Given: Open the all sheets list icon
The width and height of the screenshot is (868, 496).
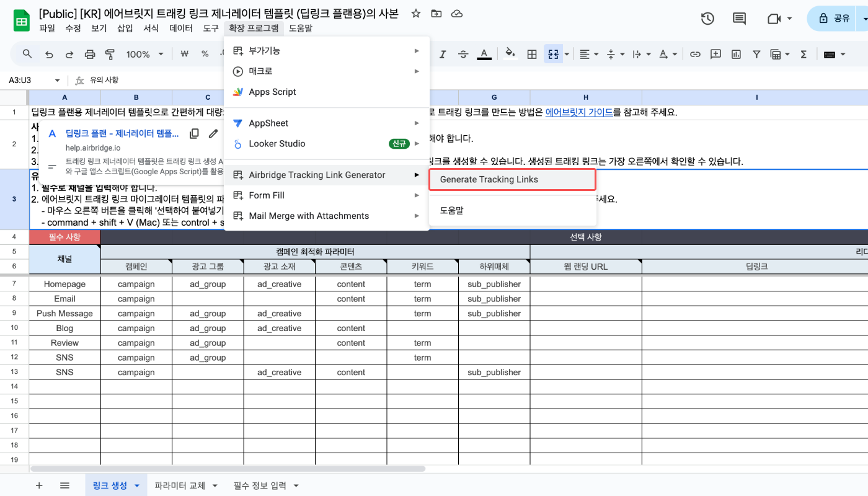Looking at the screenshot, I should [64, 485].
